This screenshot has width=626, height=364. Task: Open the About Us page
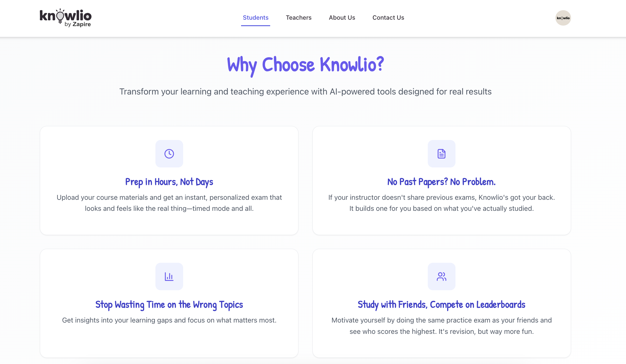(342, 17)
